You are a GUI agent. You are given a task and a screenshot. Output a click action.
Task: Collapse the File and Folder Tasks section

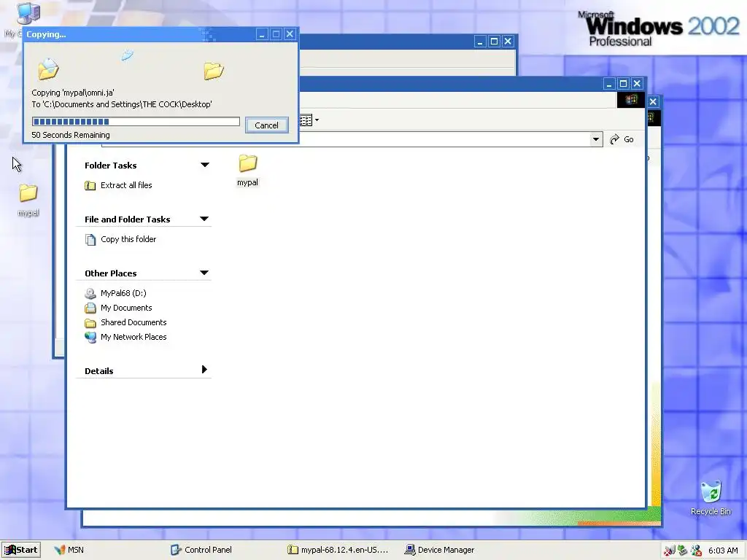click(204, 219)
